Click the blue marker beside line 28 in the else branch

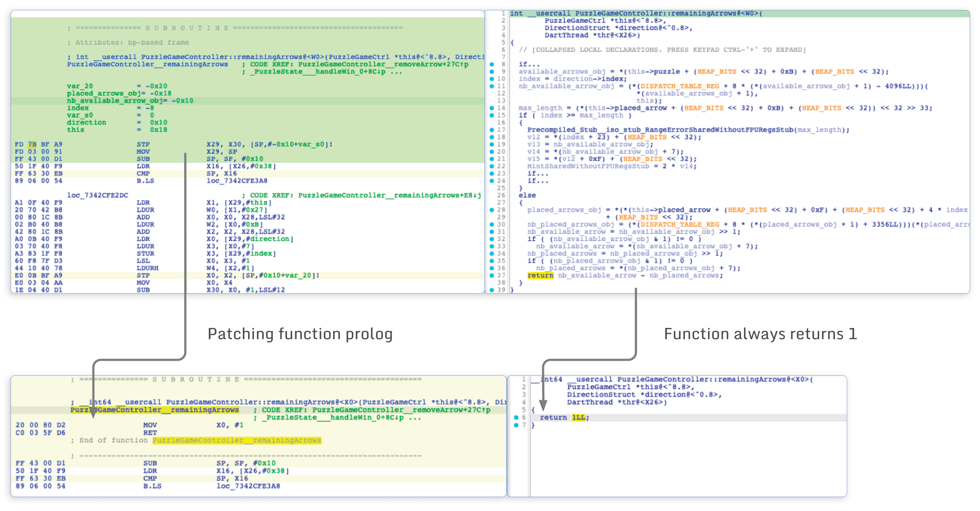point(492,210)
